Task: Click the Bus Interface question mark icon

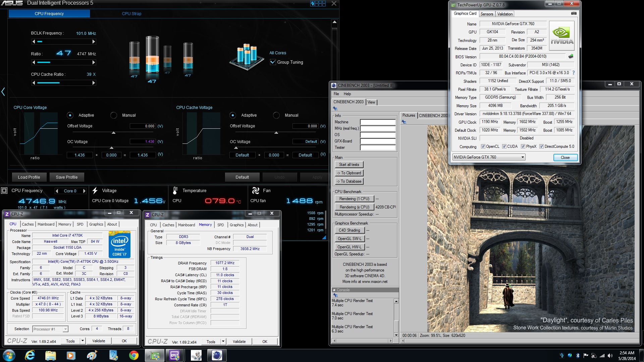Action: pos(573,73)
